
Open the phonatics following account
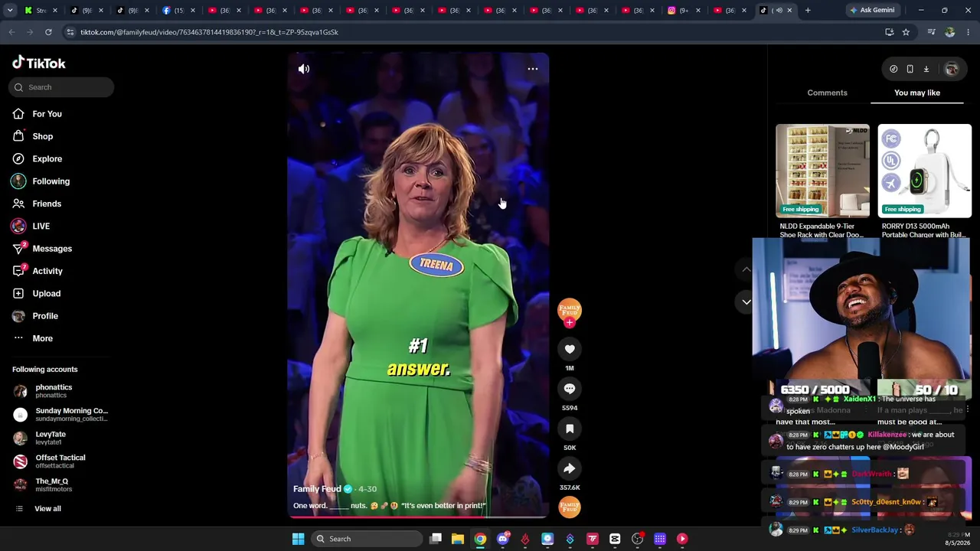[54, 391]
